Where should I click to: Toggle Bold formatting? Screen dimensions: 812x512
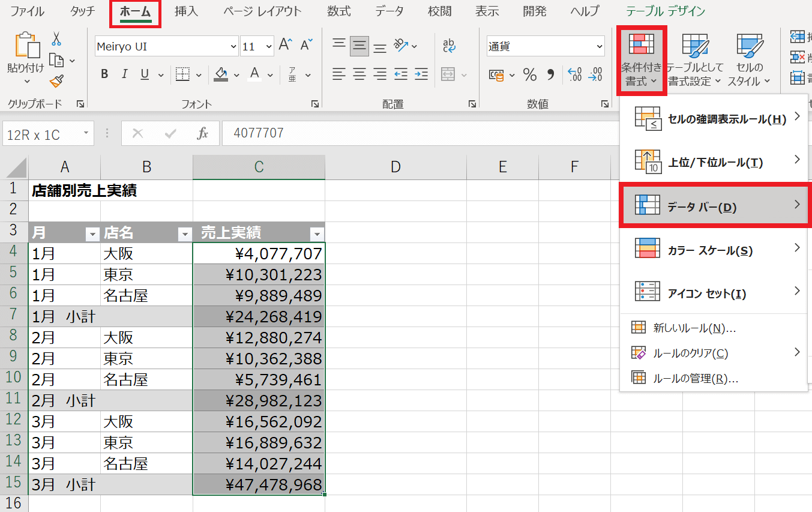(x=104, y=74)
